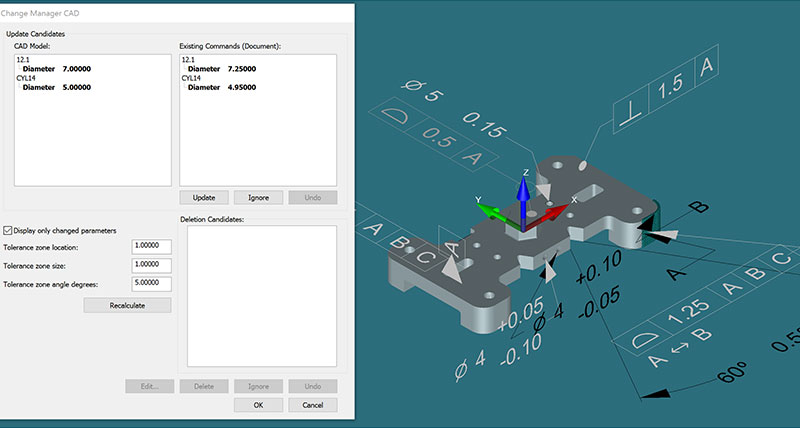Image resolution: width=800 pixels, height=428 pixels.
Task: Focus the Tolerance zone location field
Action: pyautogui.click(x=151, y=247)
